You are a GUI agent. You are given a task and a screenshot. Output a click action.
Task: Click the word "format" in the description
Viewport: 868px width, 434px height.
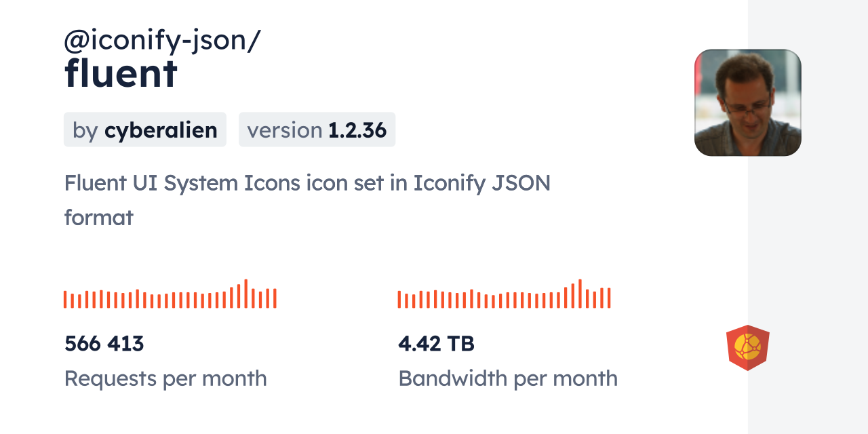point(98,218)
